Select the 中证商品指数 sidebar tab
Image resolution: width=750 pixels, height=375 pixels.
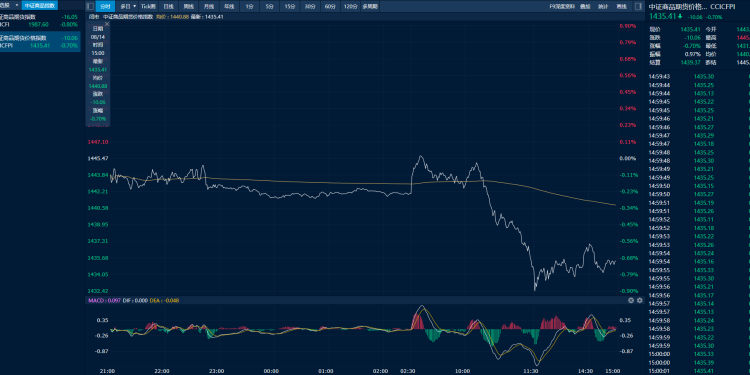tap(40, 5)
